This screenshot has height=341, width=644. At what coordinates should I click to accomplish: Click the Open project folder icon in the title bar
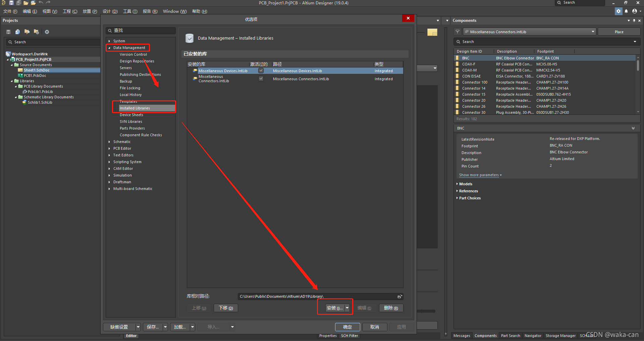coord(33,3)
